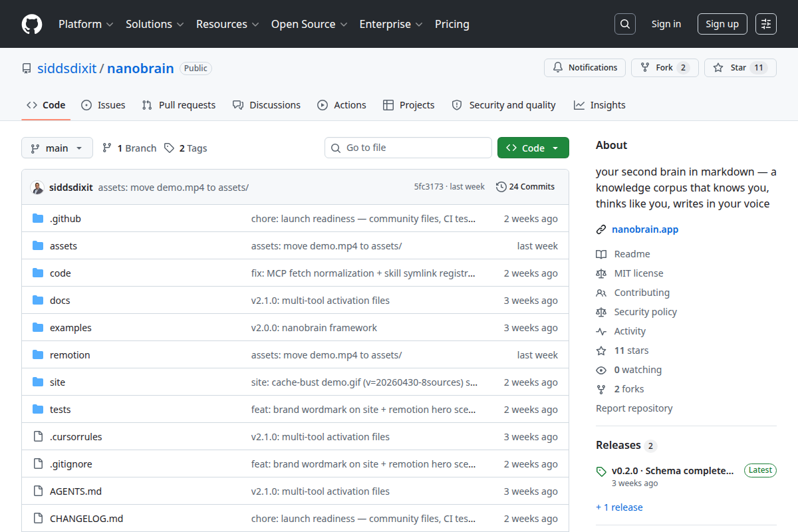This screenshot has height=532, width=798.
Task: Focus the Go to file search field
Action: 408,148
